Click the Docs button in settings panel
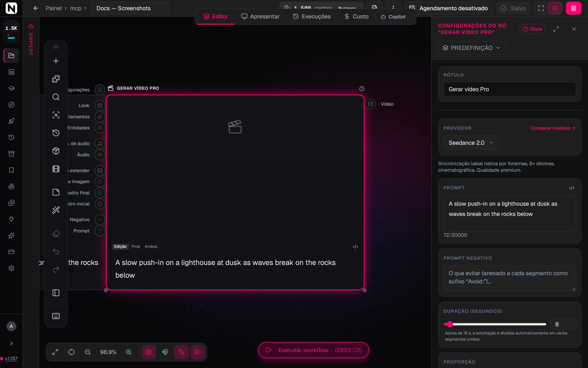The height and width of the screenshot is (368, 588). coord(532,29)
